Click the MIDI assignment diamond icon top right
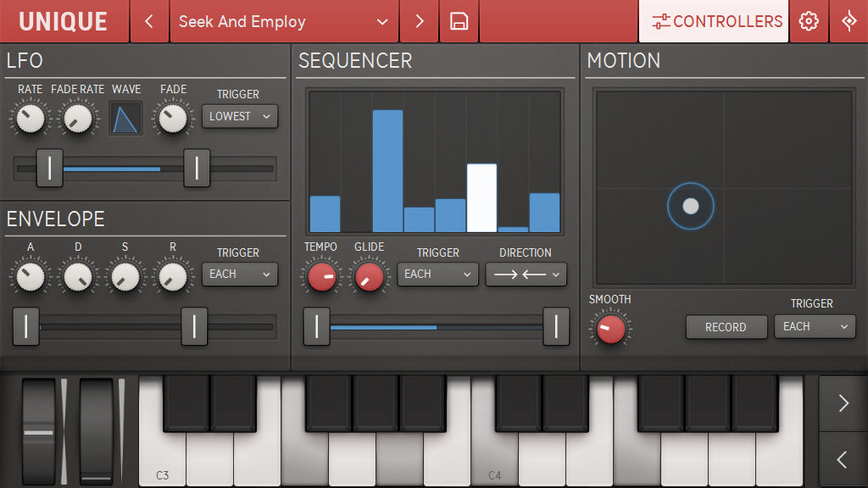This screenshot has height=488, width=868. click(x=849, y=21)
